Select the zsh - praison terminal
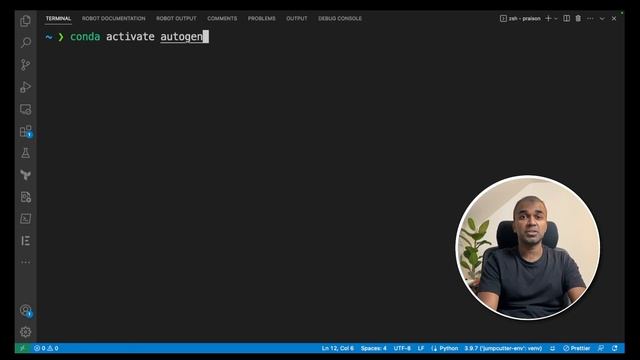 [520, 18]
